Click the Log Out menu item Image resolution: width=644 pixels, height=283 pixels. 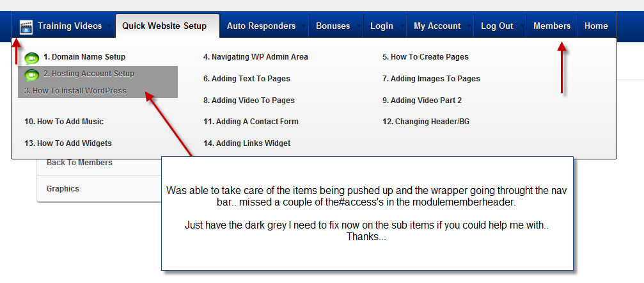click(497, 26)
